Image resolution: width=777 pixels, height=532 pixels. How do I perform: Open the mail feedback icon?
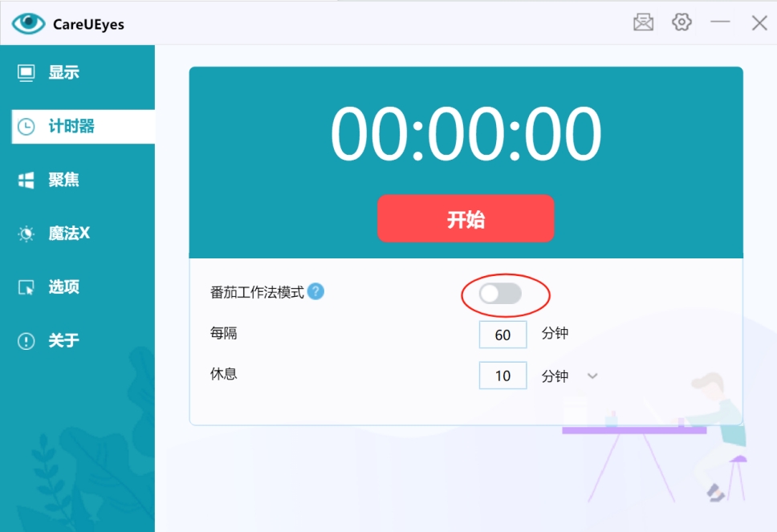click(x=643, y=22)
